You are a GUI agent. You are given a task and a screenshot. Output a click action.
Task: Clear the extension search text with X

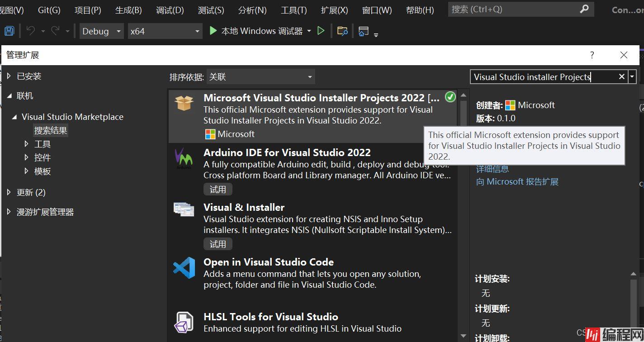(621, 77)
